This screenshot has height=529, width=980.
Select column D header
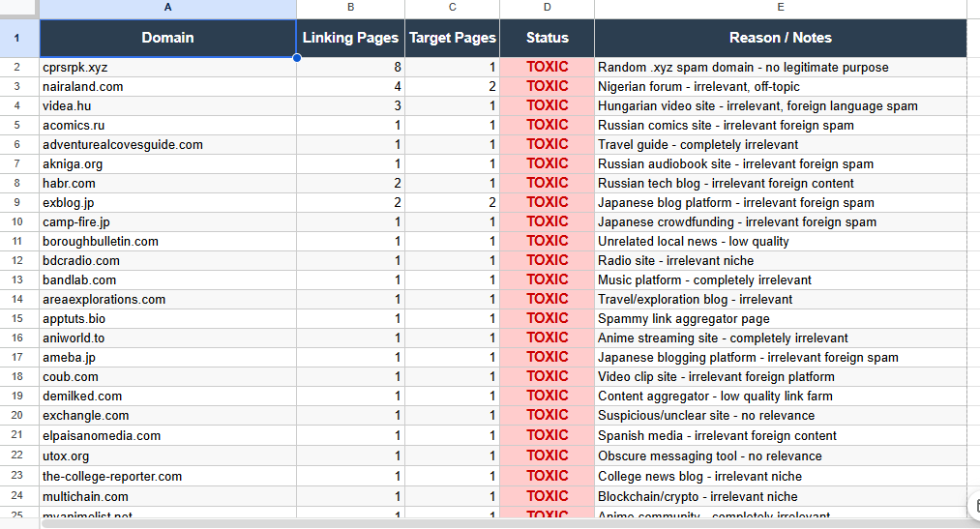(547, 8)
